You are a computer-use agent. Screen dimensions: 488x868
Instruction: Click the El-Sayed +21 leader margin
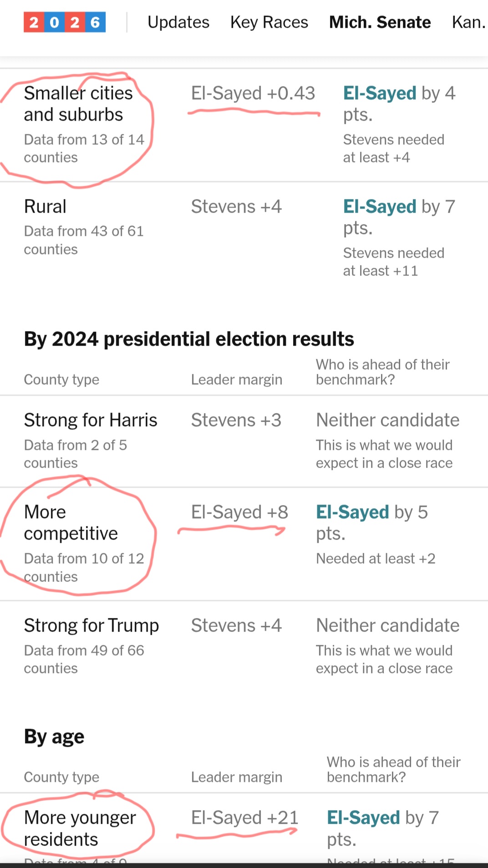245,818
